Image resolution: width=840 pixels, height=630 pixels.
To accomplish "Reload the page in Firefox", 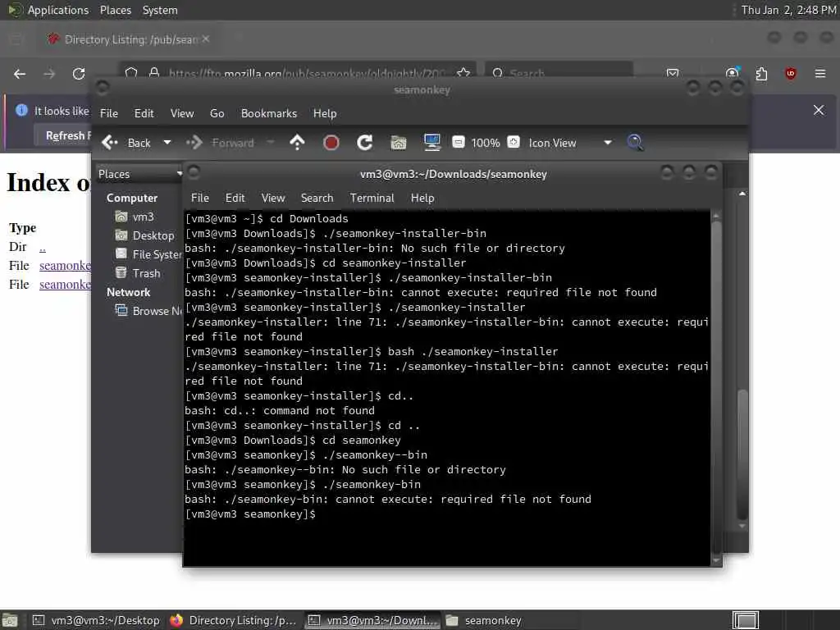I will coord(79,74).
